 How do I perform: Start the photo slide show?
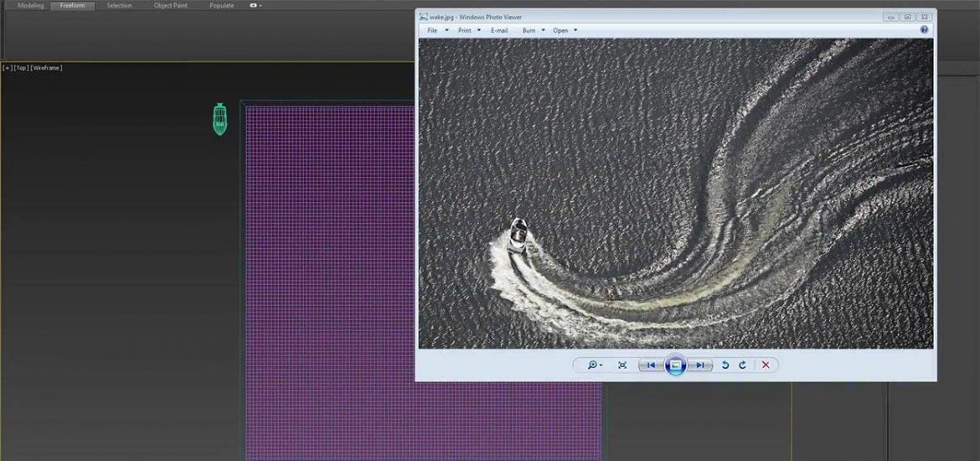tap(675, 365)
